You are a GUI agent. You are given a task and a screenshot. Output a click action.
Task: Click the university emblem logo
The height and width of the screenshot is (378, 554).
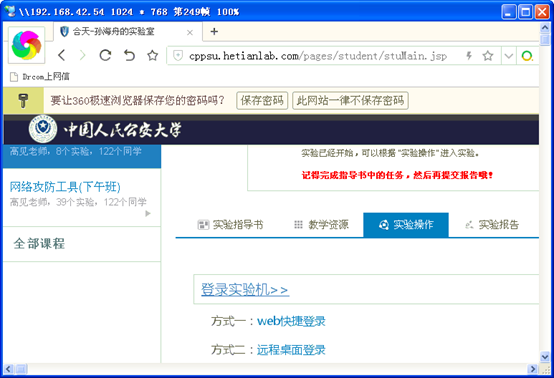[x=43, y=129]
